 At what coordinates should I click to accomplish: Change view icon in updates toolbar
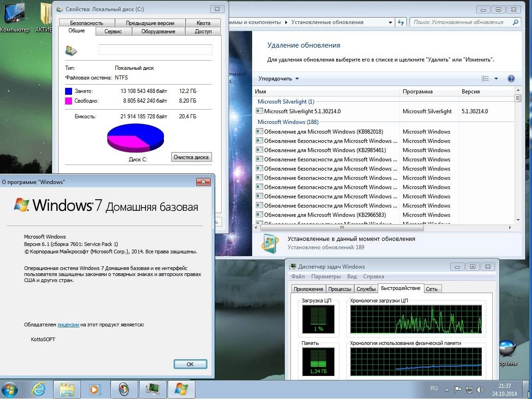(485, 79)
